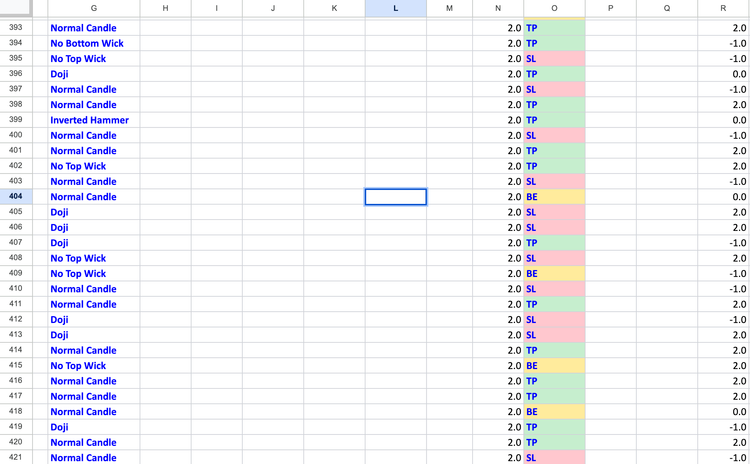The image size is (750, 464).
Task: Select the yellow BE cell in row 418
Action: 554,411
